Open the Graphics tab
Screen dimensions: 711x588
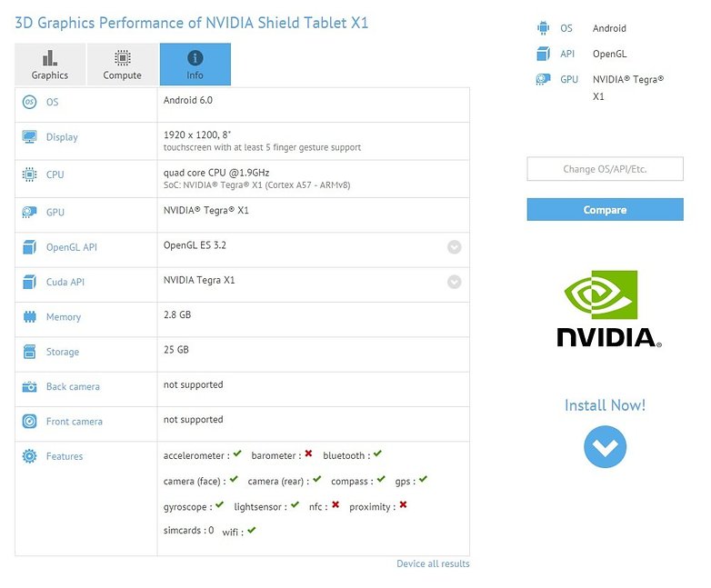click(50, 65)
